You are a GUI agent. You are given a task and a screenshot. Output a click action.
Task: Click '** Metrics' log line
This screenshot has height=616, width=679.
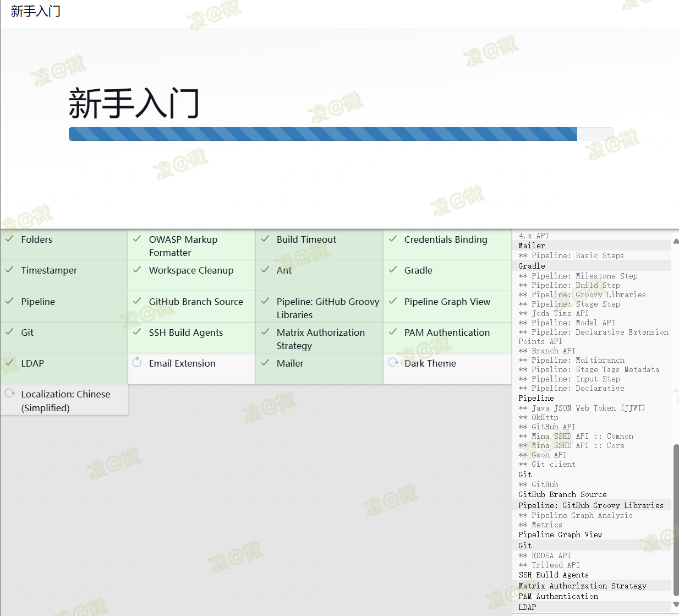(x=540, y=525)
